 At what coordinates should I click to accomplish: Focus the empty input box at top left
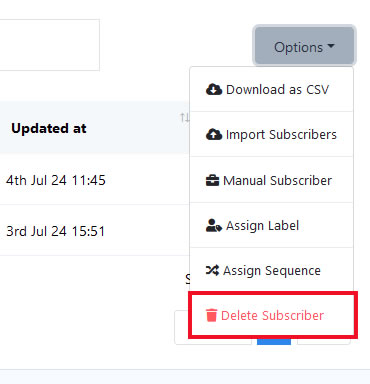pyautogui.click(x=49, y=45)
